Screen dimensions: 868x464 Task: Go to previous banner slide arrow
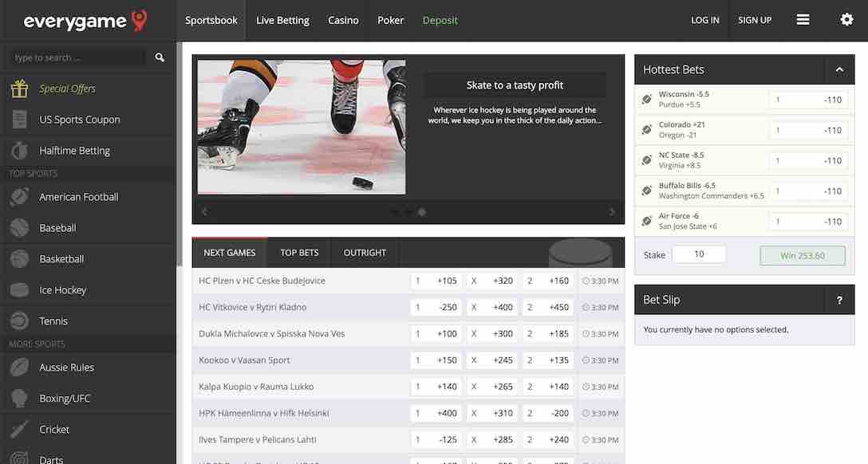click(x=205, y=212)
